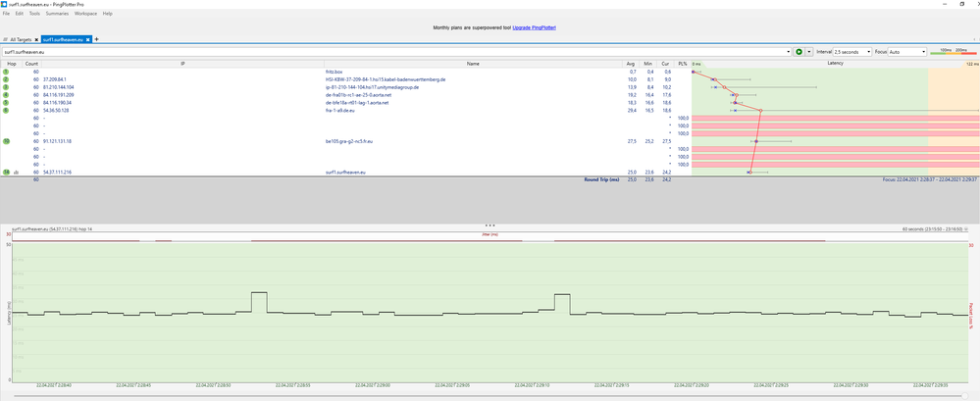Click the Min column header

[x=648, y=64]
